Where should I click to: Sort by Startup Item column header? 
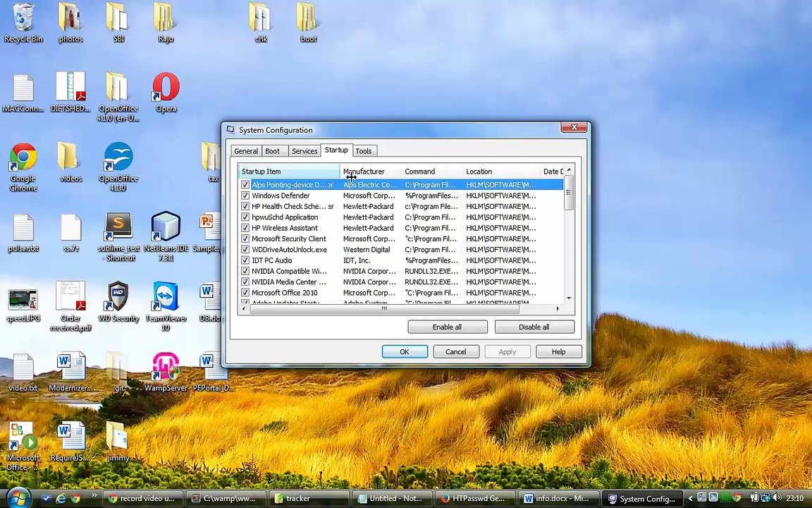pyautogui.click(x=289, y=171)
